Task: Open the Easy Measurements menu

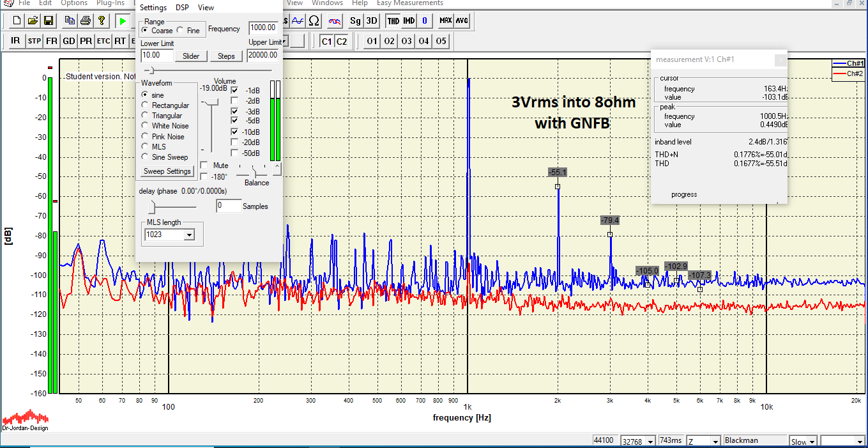Action: point(410,3)
